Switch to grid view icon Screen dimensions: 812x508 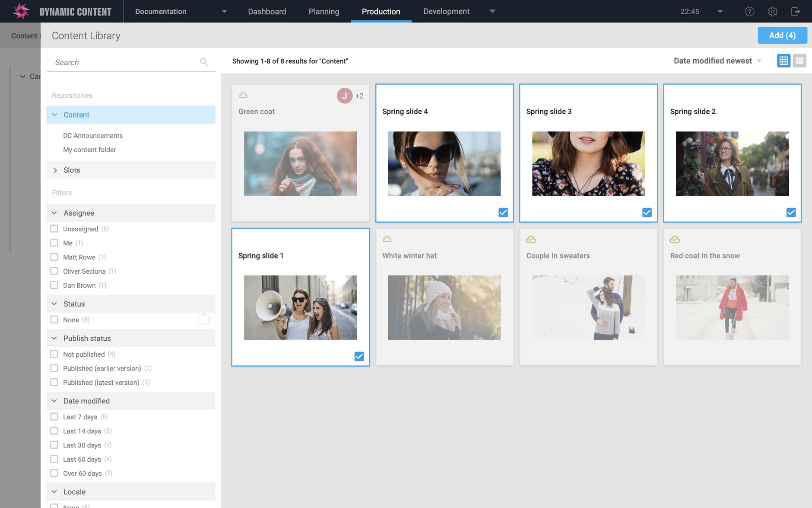783,61
